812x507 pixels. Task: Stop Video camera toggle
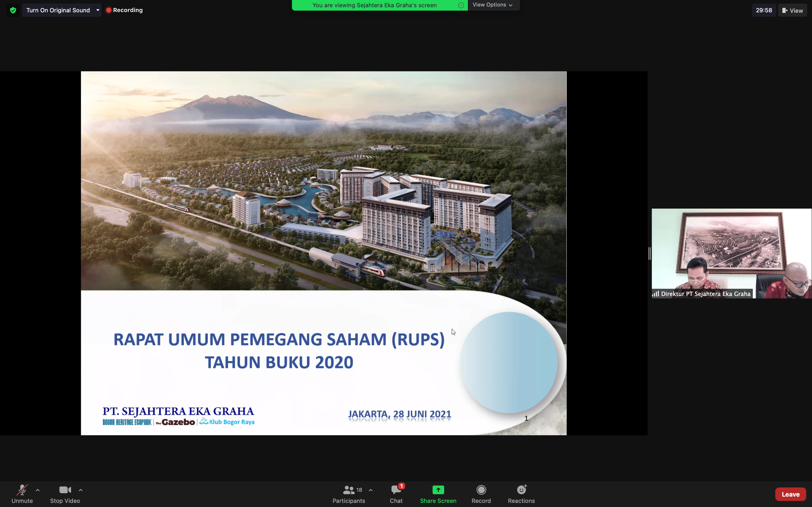65,493
